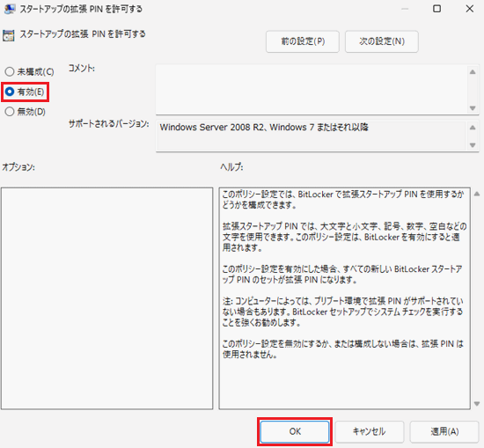Click the キャンセル button
Screen dimensions: 484x448
370,431
